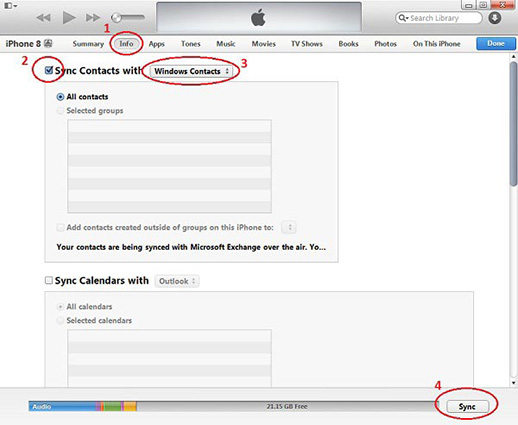Click the vertical scrollbar thumb
Screen dimensions: 518x425
point(514,124)
